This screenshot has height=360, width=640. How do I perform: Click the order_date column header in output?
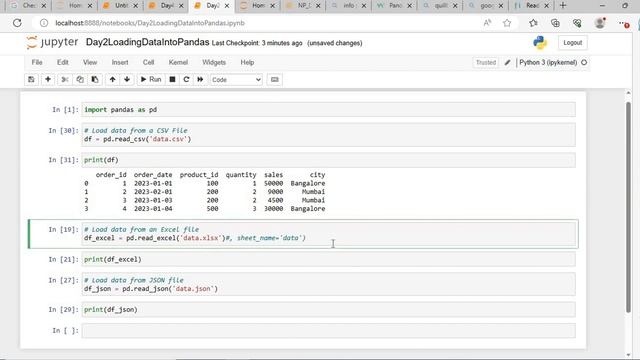(x=153, y=175)
